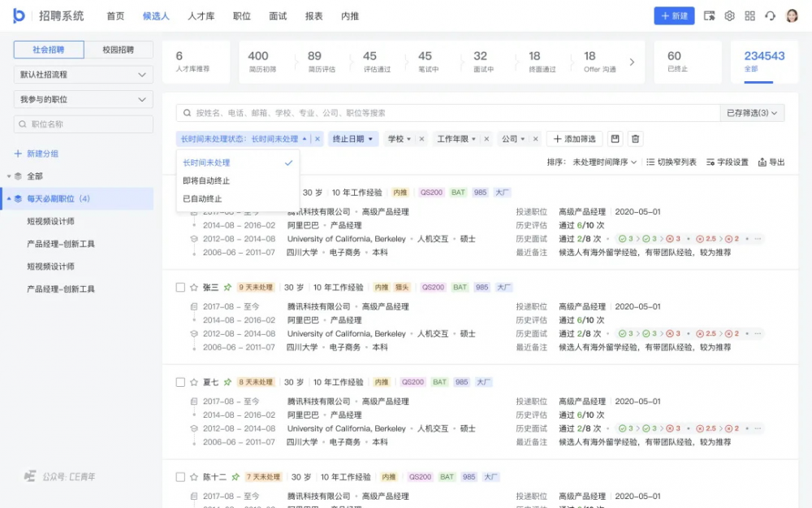Star the candidate 陈十二

pyautogui.click(x=194, y=477)
